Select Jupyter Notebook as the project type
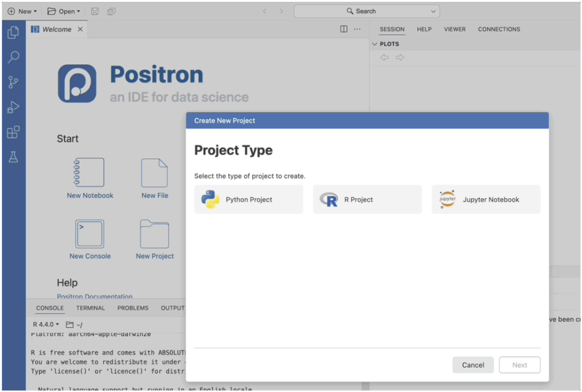 coord(486,200)
